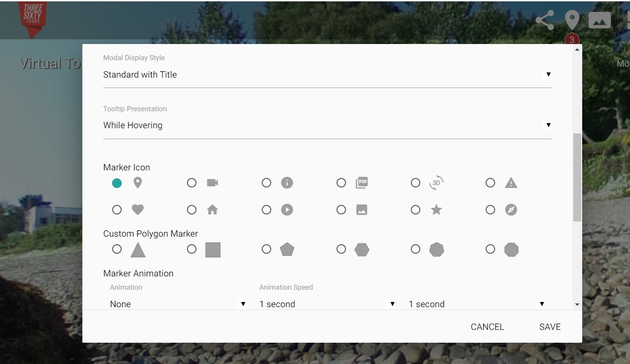Click the Three Sixty Tours logo
630x364 pixels.
point(33,19)
